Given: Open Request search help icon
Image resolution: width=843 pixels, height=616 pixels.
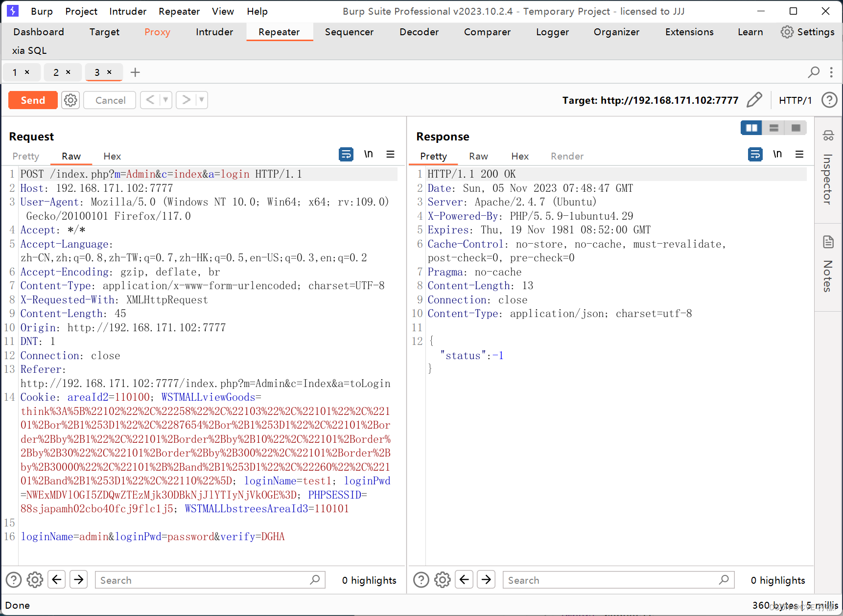Looking at the screenshot, I should coord(14,580).
